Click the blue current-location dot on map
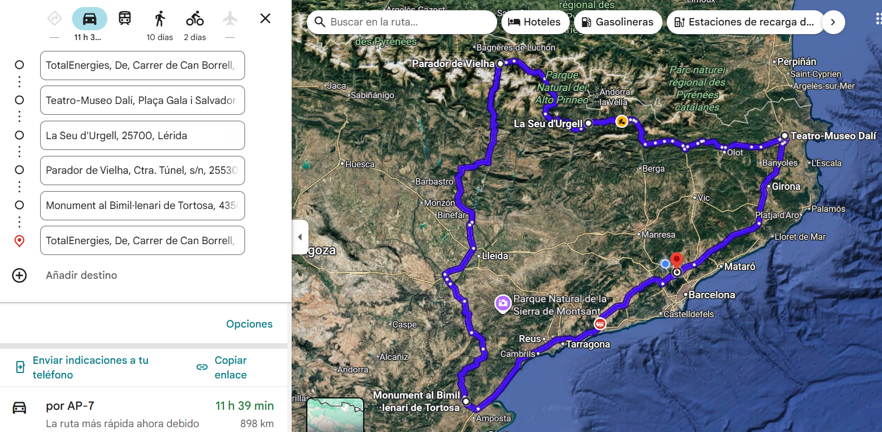Image resolution: width=882 pixels, height=432 pixels. coord(665,263)
